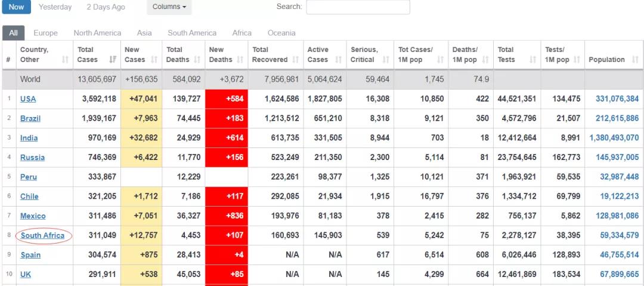This screenshot has width=644, height=286.
Task: Show 2 Days Ago data
Action: click(106, 7)
